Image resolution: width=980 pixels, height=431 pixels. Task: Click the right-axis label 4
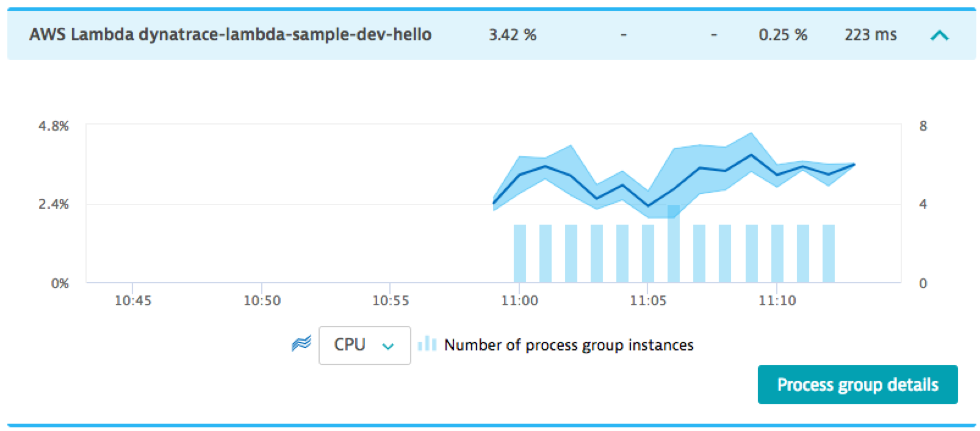pos(923,204)
